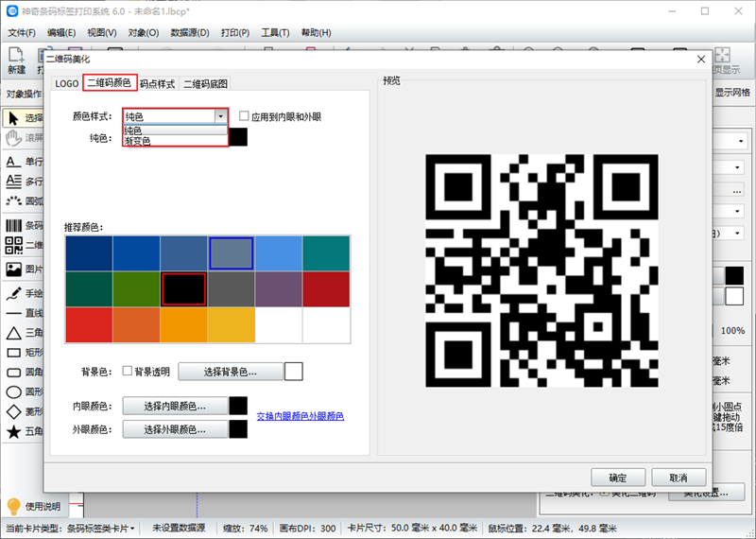Click the light bulb usage instructions icon

click(13, 506)
